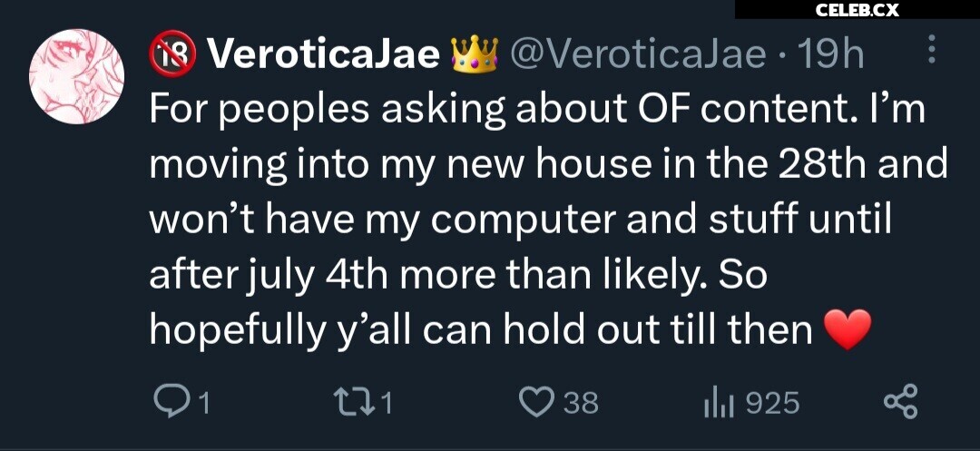Click the share icon on the tweet
Screen dimensions: 980x451
(900, 402)
